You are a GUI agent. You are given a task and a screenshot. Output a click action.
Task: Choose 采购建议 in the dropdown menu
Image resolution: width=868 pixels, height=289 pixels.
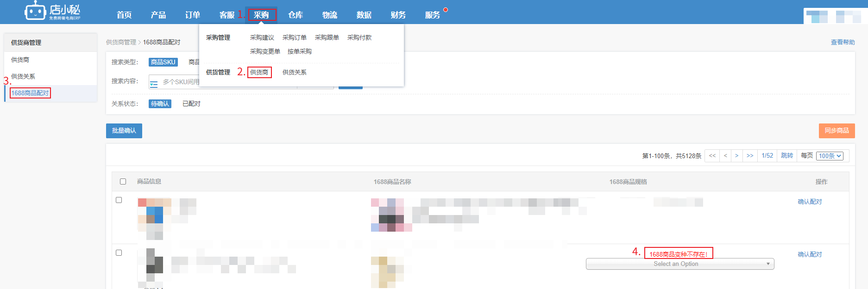click(x=262, y=37)
